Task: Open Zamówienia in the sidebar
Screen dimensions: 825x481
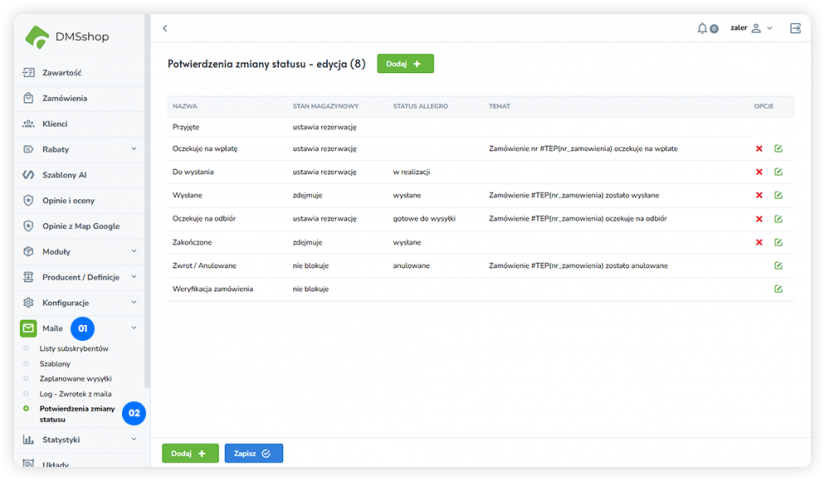Action: point(64,98)
